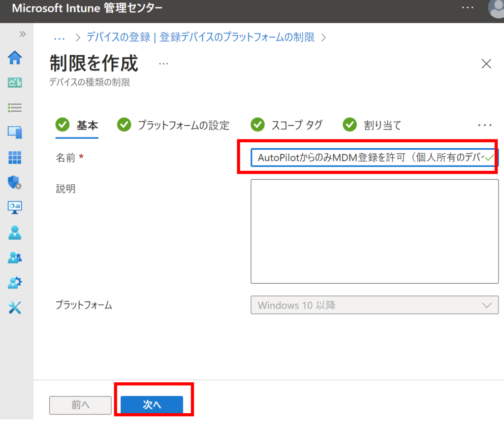Select the スコープ タグ tab
The width and height of the screenshot is (504, 430).
point(286,125)
